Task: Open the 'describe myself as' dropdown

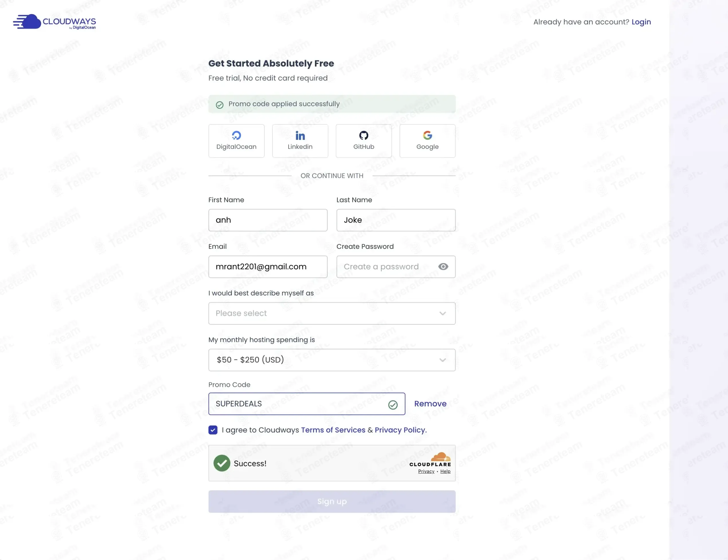Action: (x=332, y=313)
